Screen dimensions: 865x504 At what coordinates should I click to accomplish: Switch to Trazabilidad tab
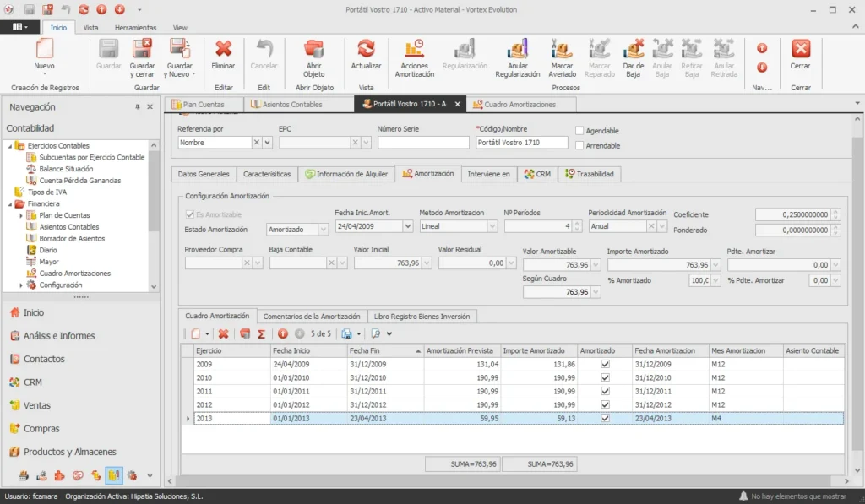(x=589, y=174)
